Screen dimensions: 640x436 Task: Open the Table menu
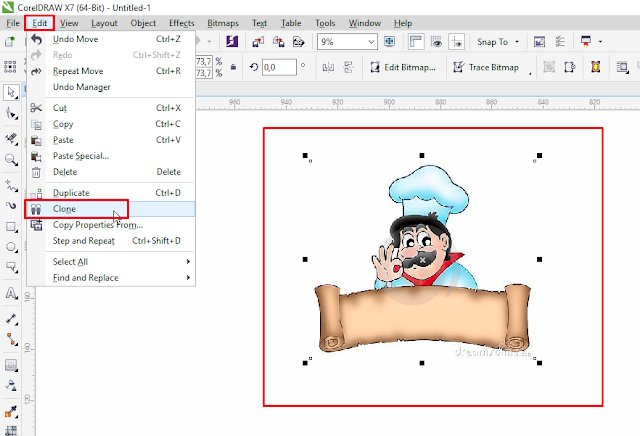pyautogui.click(x=291, y=23)
